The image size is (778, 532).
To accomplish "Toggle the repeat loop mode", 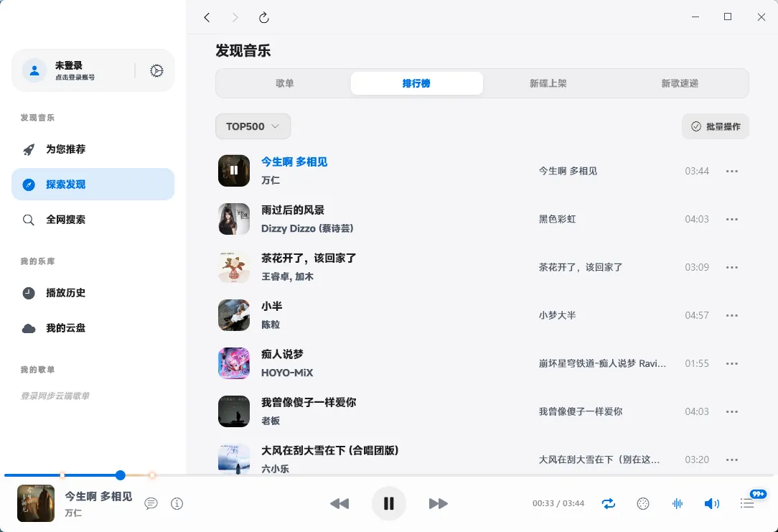I will (x=609, y=504).
